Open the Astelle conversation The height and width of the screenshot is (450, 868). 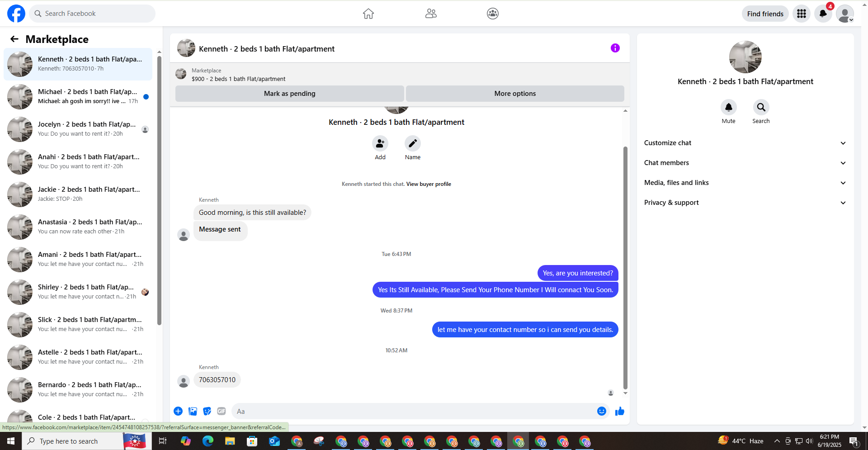click(x=78, y=357)
